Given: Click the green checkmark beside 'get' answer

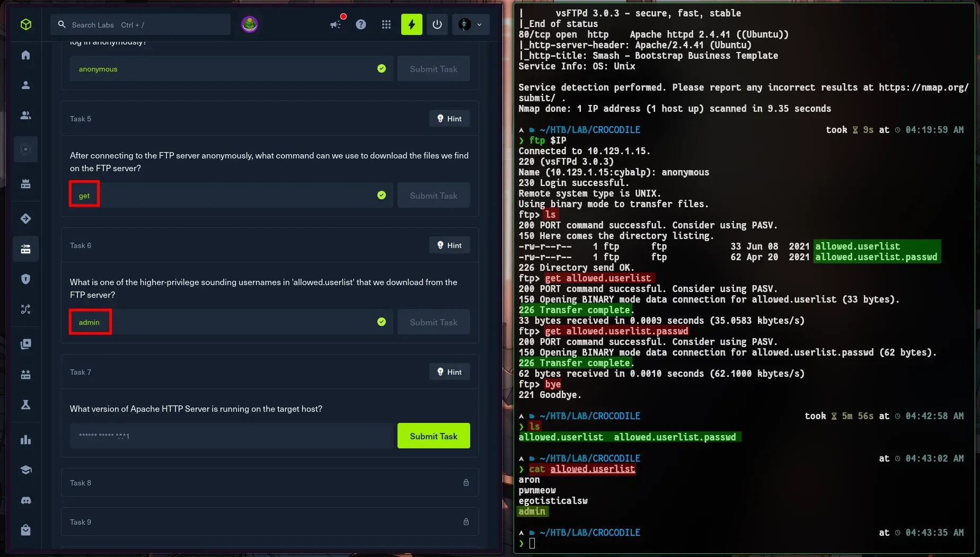Looking at the screenshot, I should (382, 196).
